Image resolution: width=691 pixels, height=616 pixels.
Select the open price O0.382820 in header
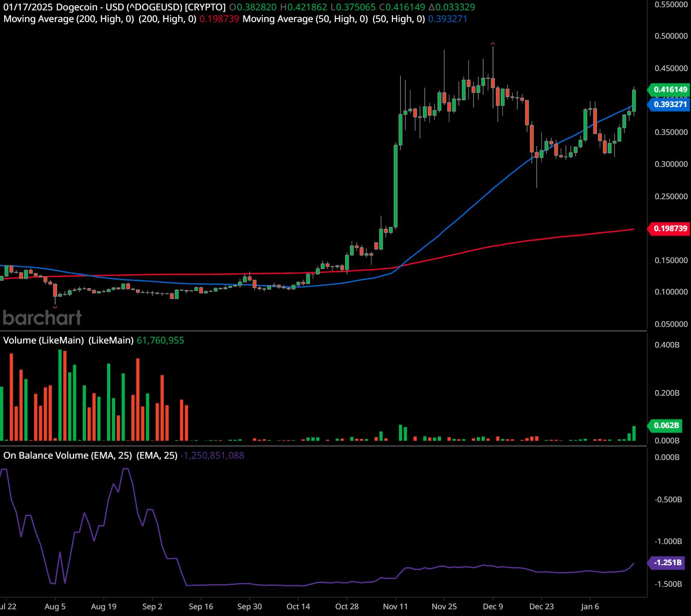pyautogui.click(x=253, y=7)
